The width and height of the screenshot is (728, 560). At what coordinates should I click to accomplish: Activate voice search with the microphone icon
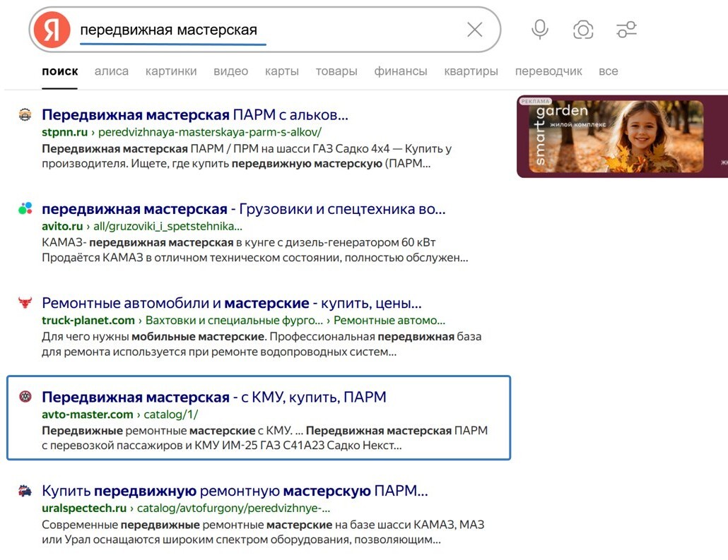point(539,29)
